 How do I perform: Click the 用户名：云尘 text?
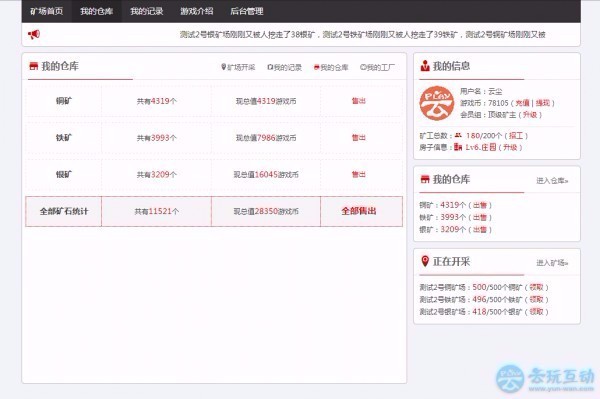click(481, 91)
